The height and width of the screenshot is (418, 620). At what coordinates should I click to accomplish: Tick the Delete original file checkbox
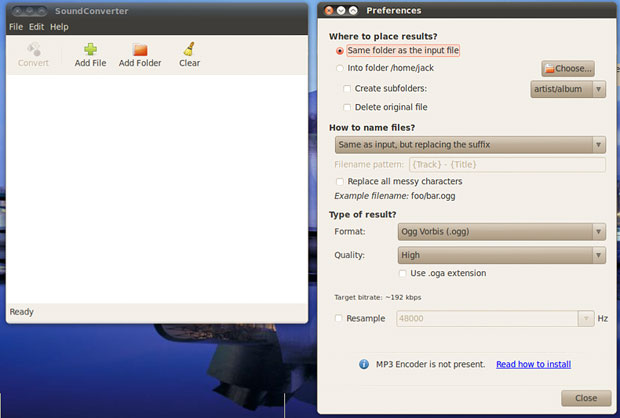point(347,107)
